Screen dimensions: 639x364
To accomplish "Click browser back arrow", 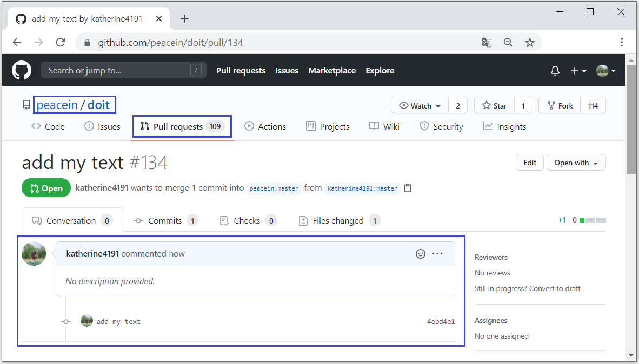I will pyautogui.click(x=17, y=42).
